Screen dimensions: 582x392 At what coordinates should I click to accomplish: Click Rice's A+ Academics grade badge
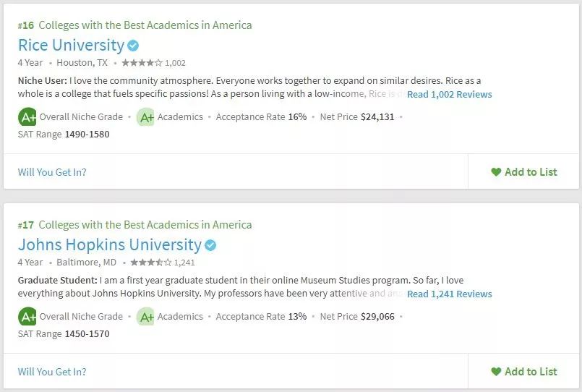[x=145, y=116]
